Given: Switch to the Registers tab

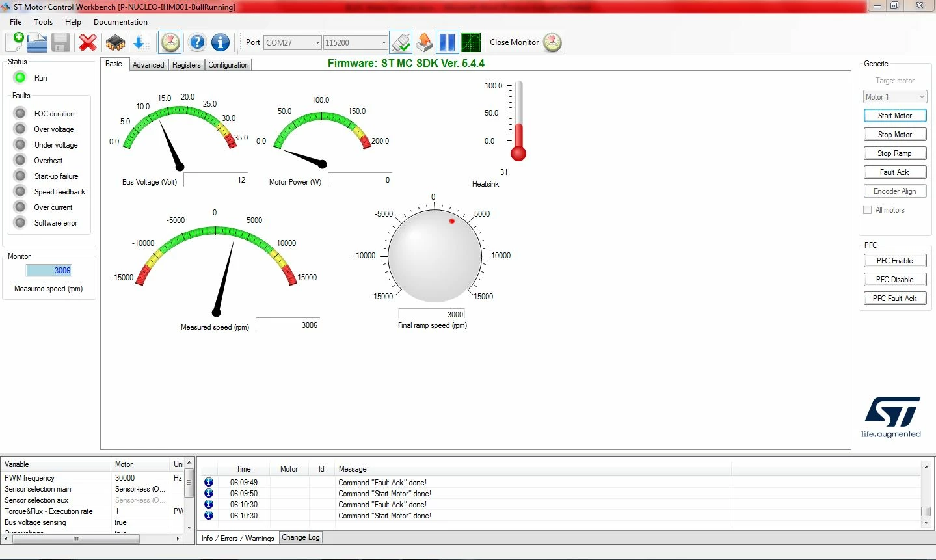Looking at the screenshot, I should [x=187, y=65].
